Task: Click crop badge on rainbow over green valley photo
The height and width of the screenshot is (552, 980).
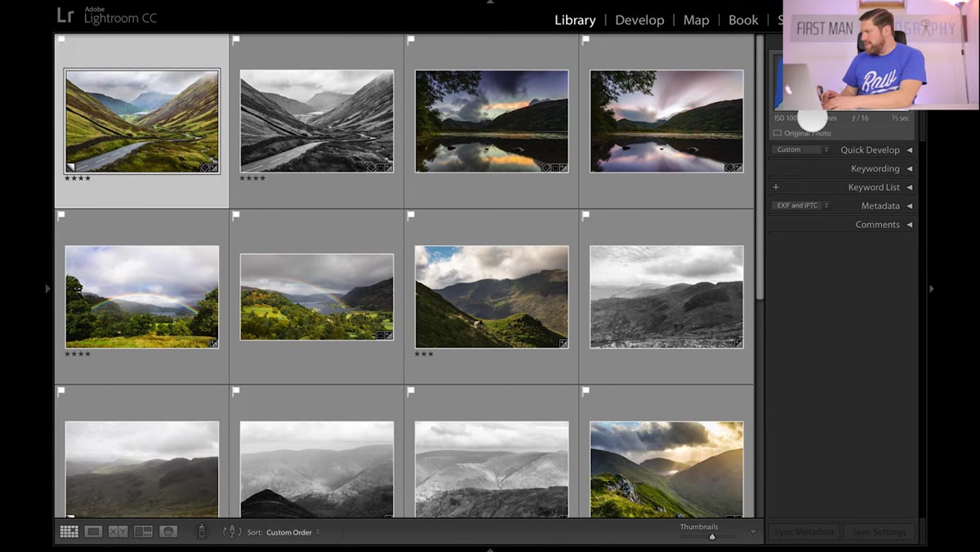Action: click(380, 335)
